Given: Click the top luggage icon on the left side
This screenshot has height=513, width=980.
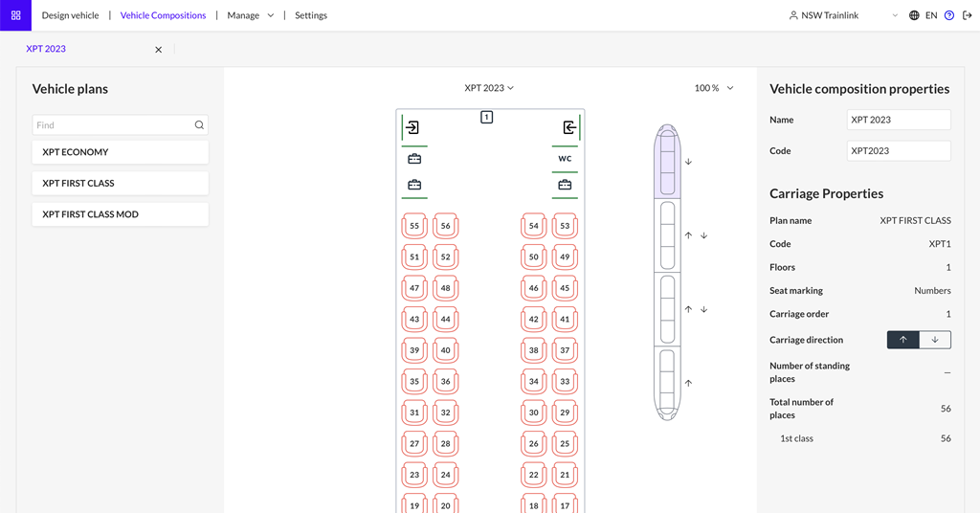Looking at the screenshot, I should pyautogui.click(x=414, y=159).
